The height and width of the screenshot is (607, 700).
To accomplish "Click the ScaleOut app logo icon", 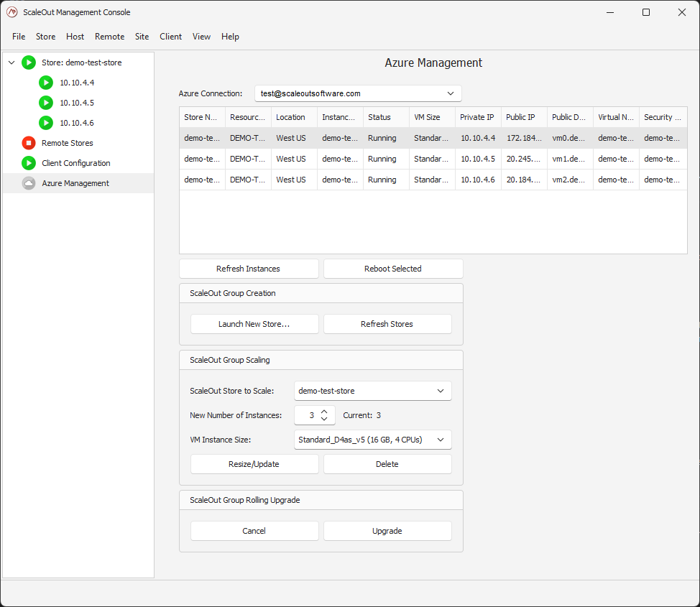I will 12,12.
